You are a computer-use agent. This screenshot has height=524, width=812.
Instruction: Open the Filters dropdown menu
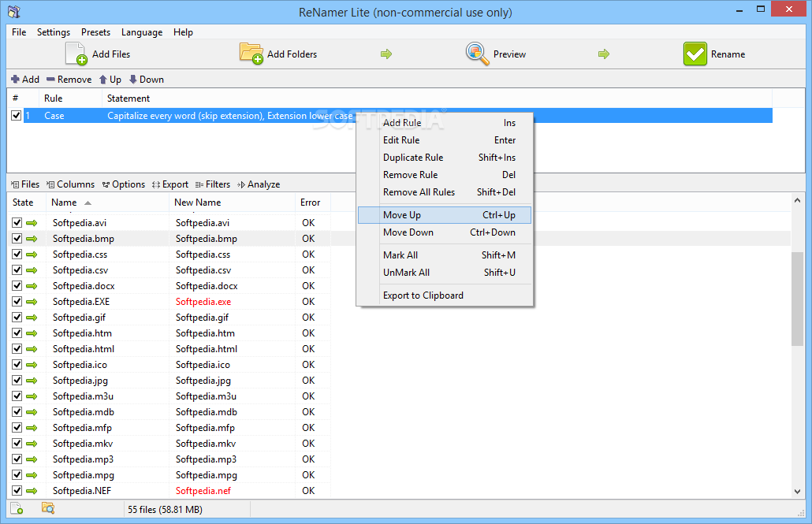(212, 184)
